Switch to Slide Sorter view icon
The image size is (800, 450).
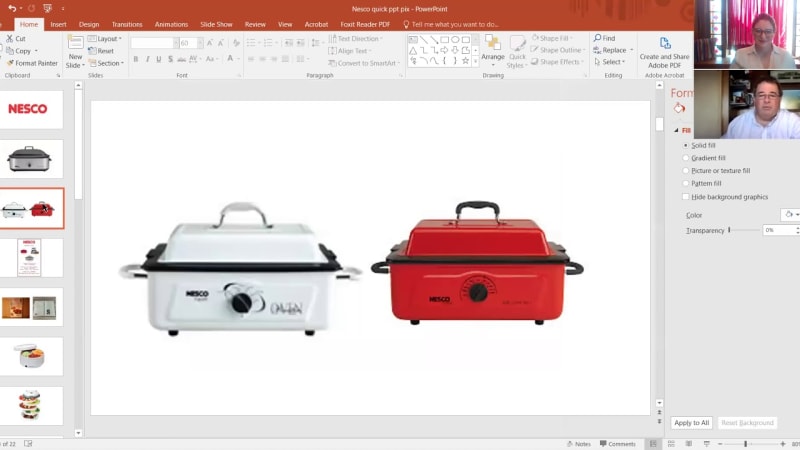click(x=671, y=444)
